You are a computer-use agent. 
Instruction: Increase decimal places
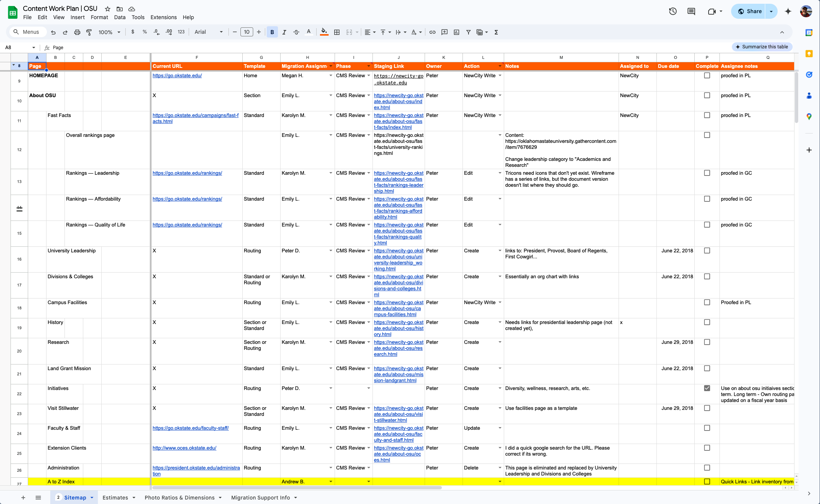[x=169, y=32]
